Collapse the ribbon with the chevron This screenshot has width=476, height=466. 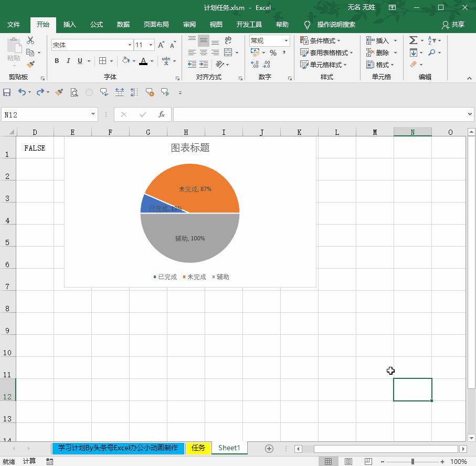[x=469, y=78]
